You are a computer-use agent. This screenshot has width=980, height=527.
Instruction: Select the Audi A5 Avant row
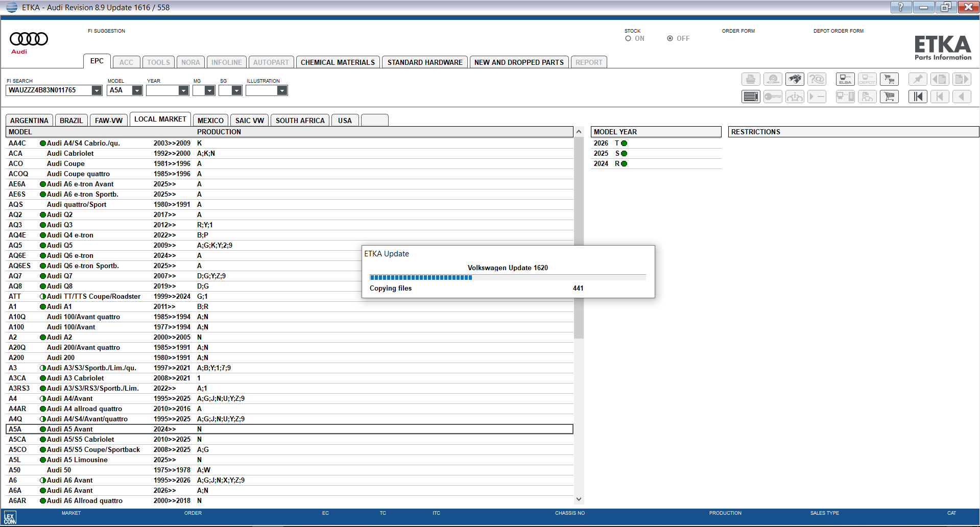coord(289,429)
